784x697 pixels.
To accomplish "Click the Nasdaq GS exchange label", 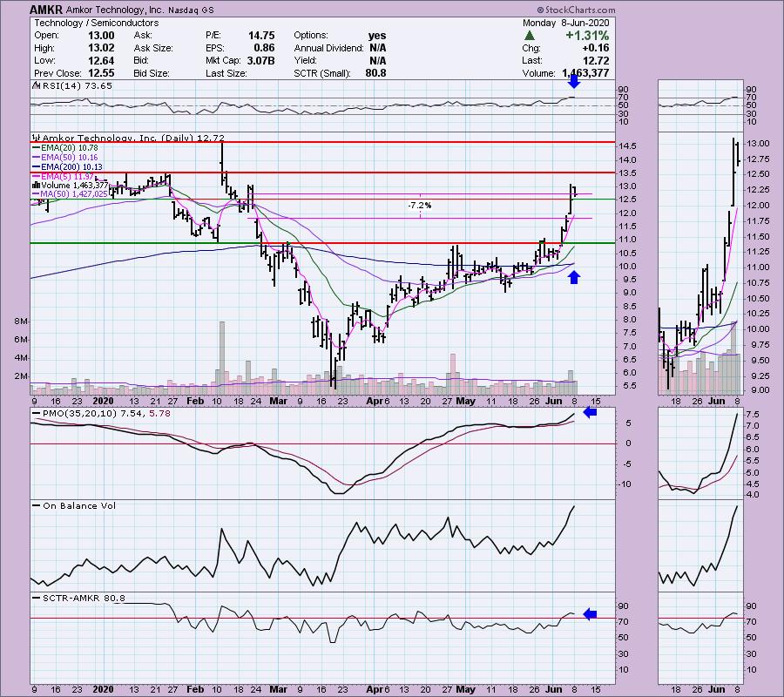I will pyautogui.click(x=191, y=10).
